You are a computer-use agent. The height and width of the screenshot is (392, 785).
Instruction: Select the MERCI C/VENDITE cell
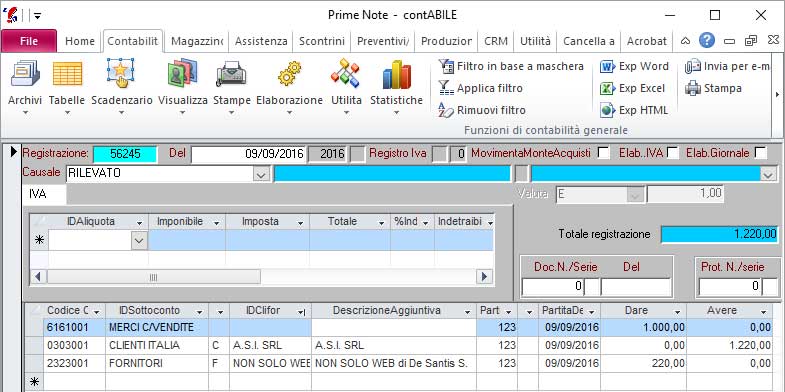tap(157, 328)
